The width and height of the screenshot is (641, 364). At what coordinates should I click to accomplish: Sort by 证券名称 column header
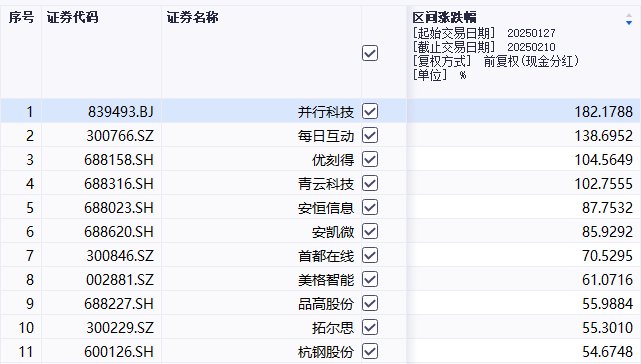tap(192, 17)
